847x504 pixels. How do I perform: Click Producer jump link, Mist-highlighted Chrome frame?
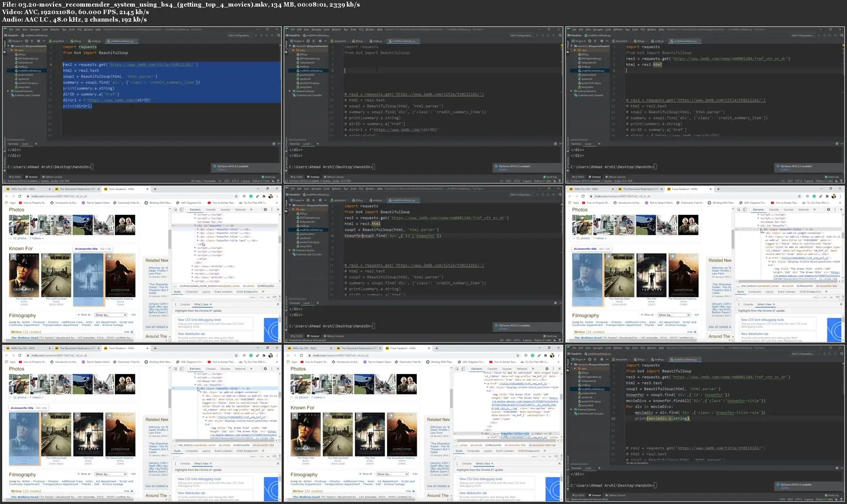(39, 322)
